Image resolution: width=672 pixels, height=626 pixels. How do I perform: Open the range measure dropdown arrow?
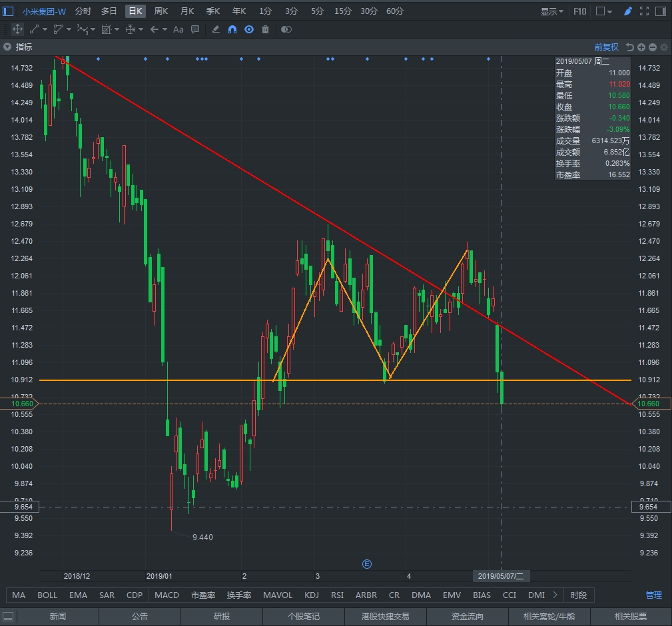[x=141, y=29]
